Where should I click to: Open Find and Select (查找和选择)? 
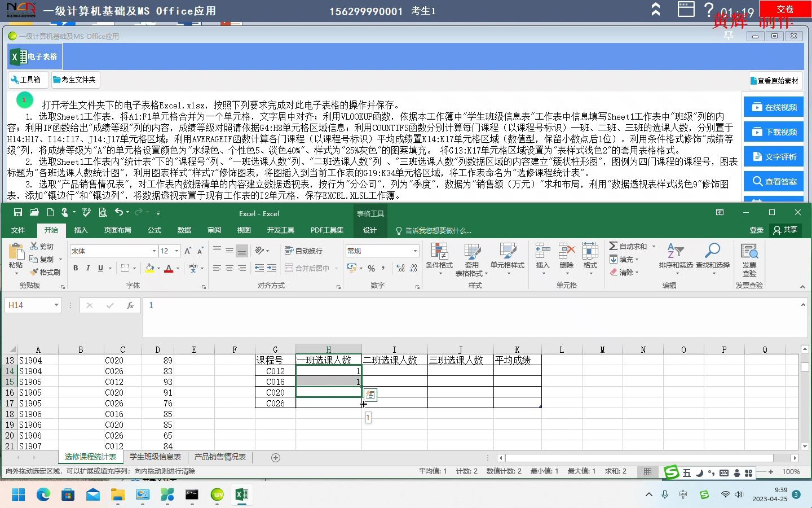pos(713,259)
